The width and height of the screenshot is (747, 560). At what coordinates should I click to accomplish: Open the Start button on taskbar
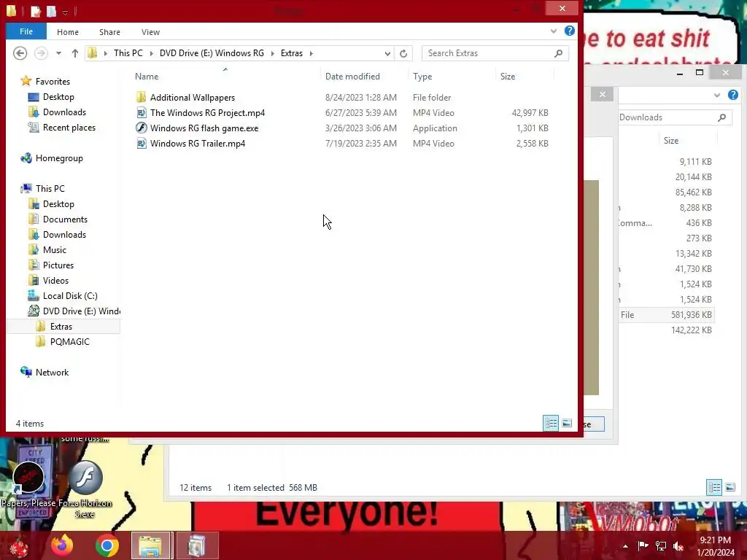[19, 545]
